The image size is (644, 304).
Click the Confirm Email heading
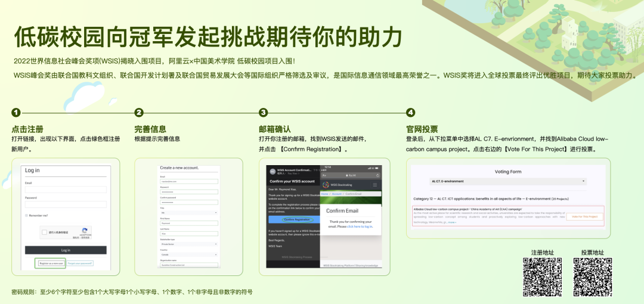point(342,211)
